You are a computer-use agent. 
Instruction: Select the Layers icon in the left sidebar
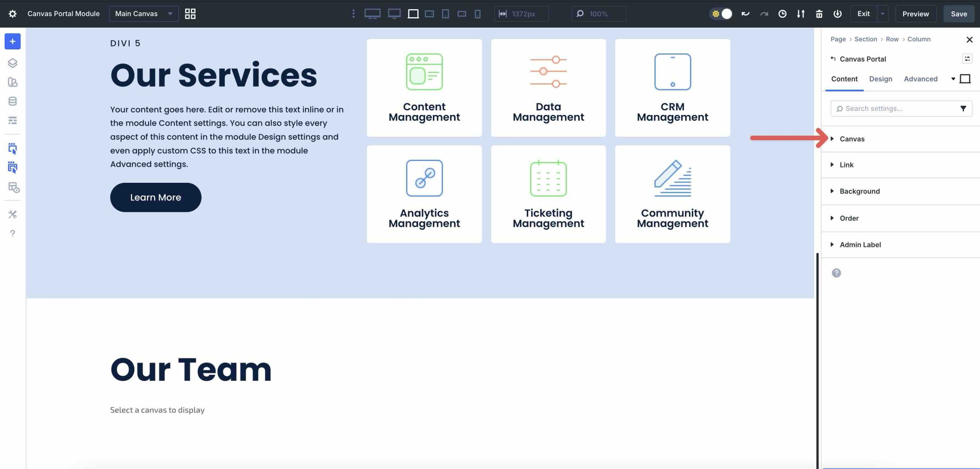[x=13, y=63]
